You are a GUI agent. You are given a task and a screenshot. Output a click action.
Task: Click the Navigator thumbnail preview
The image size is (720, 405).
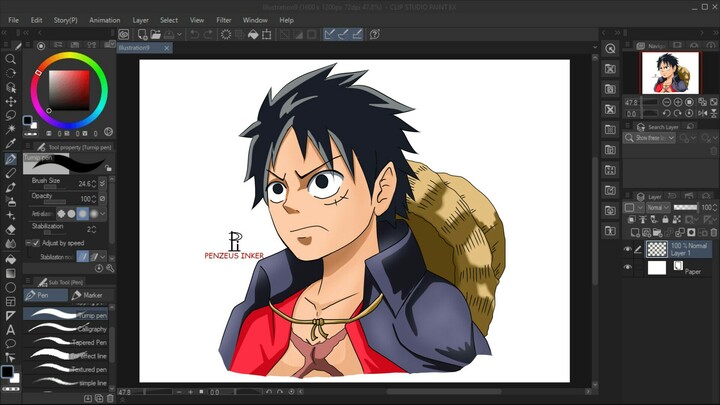[670, 73]
